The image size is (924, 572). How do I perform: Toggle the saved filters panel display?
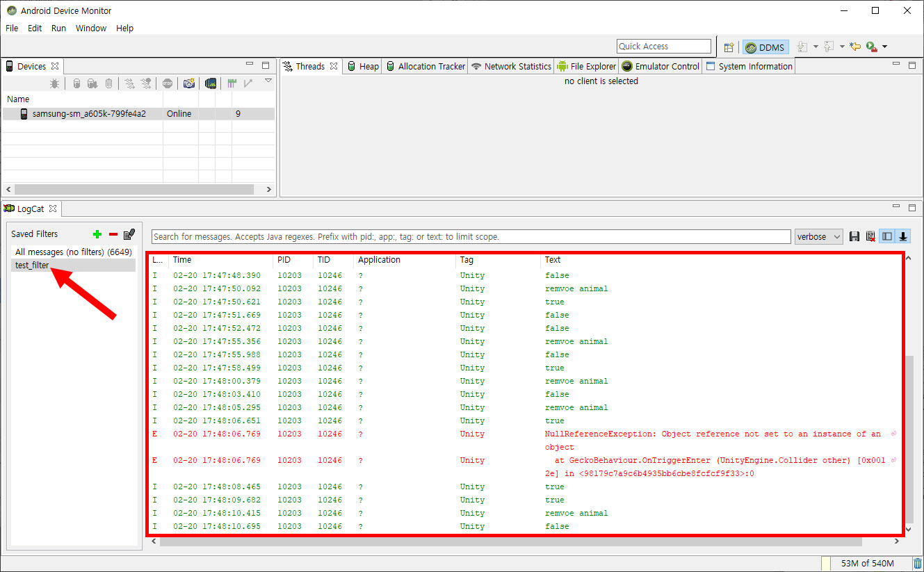point(887,236)
